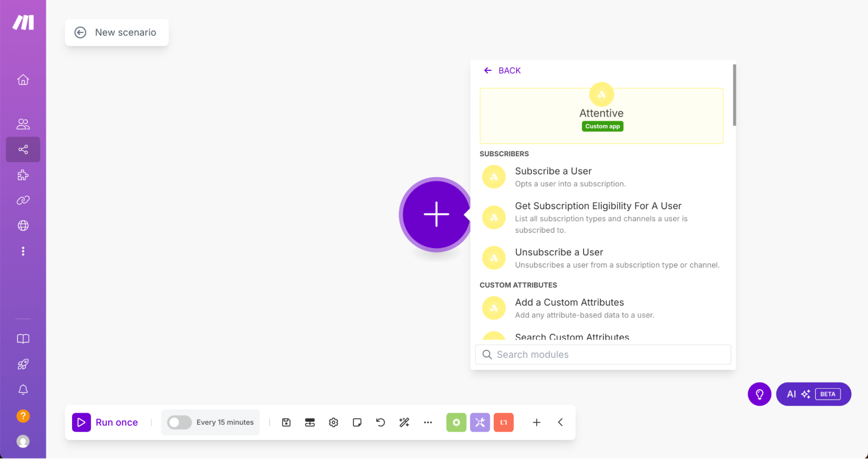The width and height of the screenshot is (868, 459).
Task: Open the Home (house) sidebar icon
Action: (x=23, y=80)
